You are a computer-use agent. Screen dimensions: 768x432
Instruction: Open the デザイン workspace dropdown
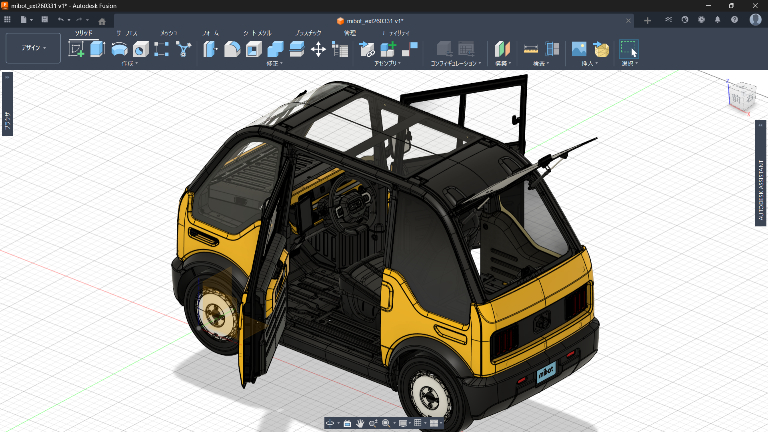(x=33, y=48)
